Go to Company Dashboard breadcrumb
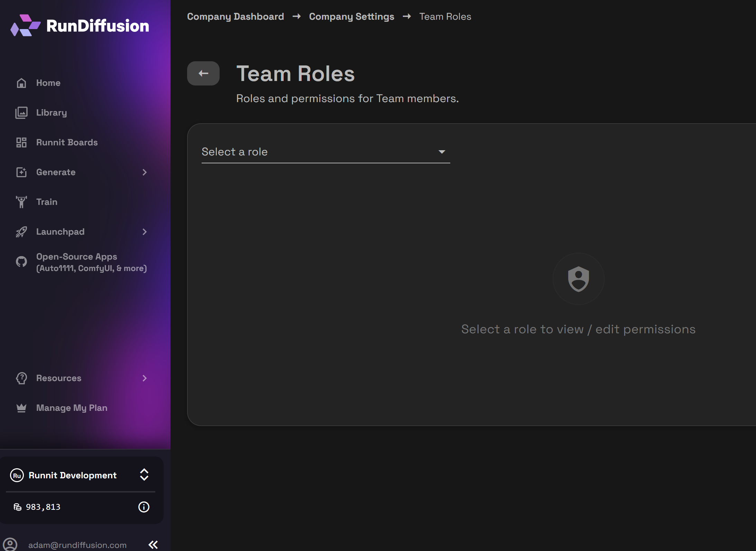This screenshot has height=551, width=756. pos(235,17)
